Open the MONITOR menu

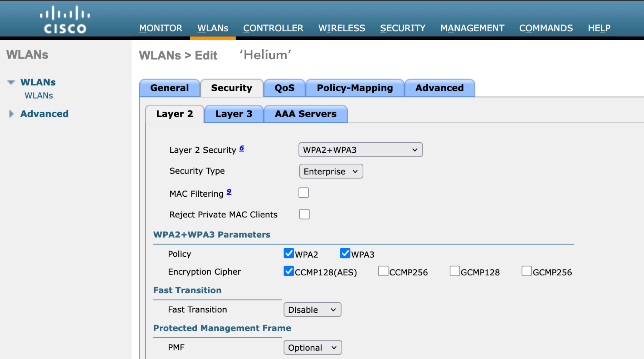click(x=160, y=28)
